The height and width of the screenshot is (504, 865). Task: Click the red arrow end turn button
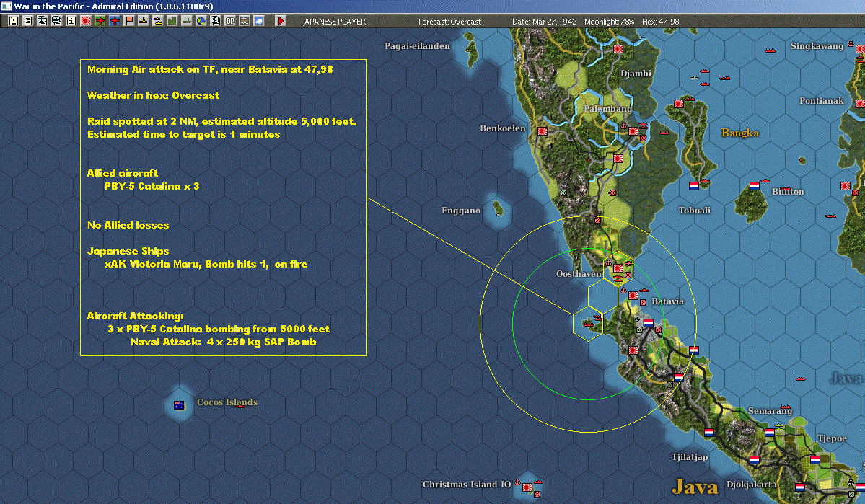coord(280,21)
